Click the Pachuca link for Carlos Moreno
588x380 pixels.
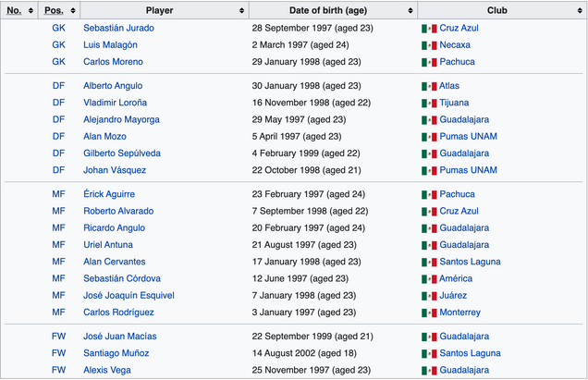(459, 62)
